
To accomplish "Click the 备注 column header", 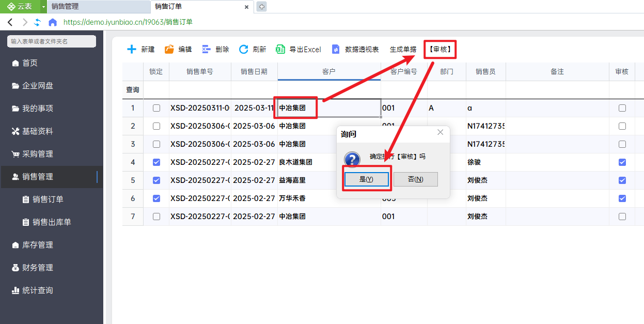I will (x=557, y=72).
